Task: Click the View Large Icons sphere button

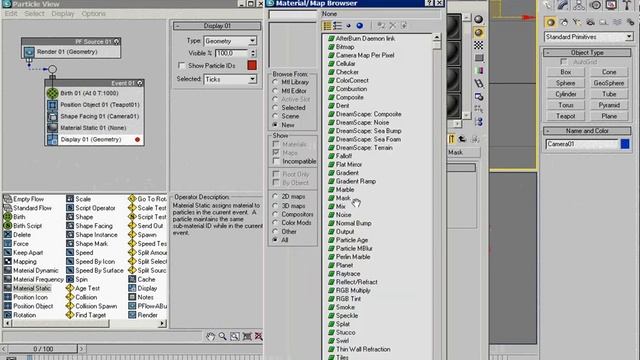Action: [x=360, y=26]
